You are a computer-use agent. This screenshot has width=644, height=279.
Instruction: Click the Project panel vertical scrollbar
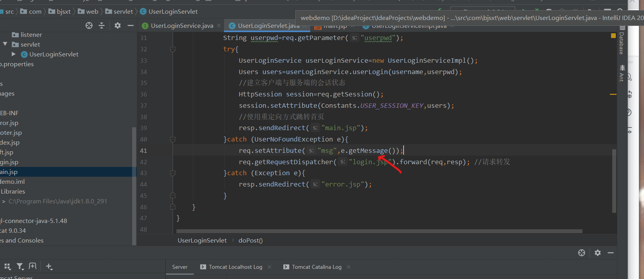tap(134, 186)
